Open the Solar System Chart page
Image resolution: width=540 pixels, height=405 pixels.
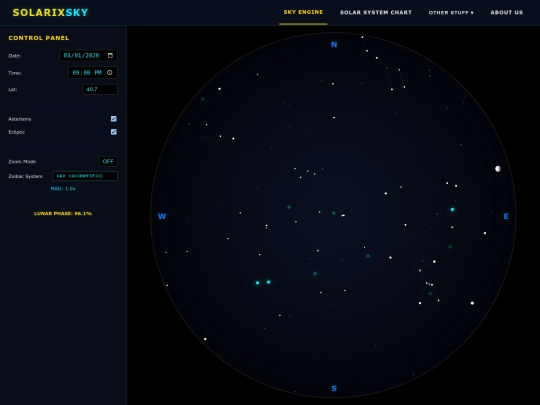376,12
